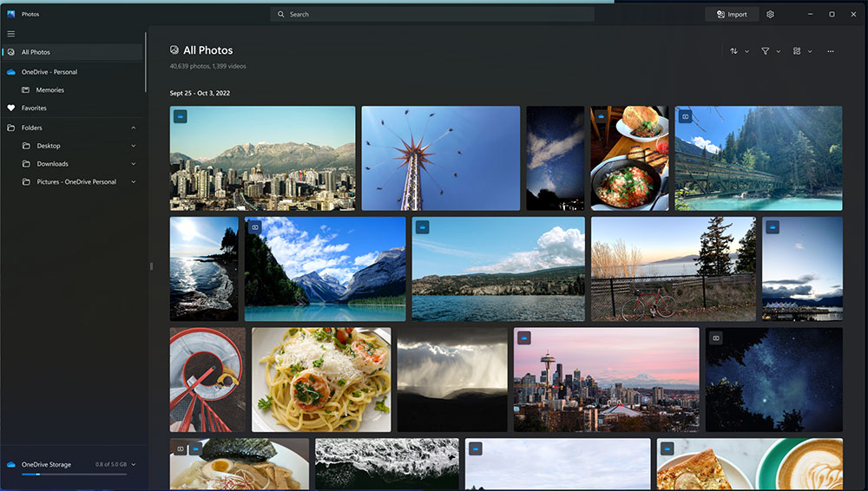The image size is (868, 491).
Task: Expand the Downloads folder
Action: point(134,164)
